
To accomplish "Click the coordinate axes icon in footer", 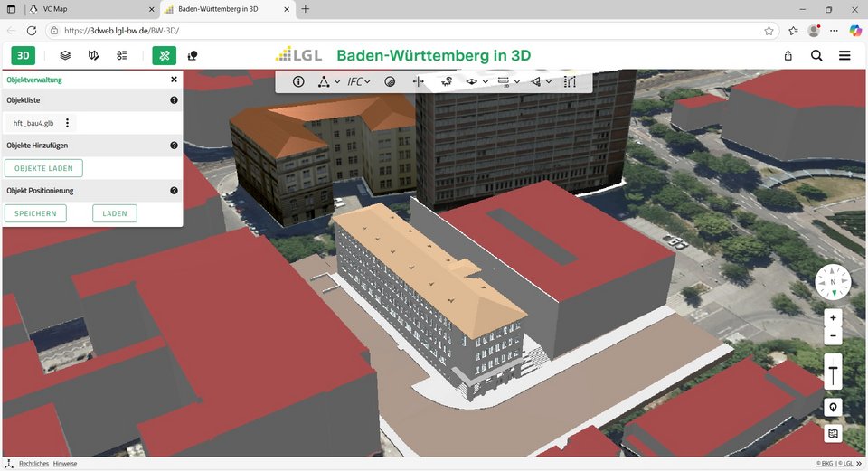I will [8, 464].
